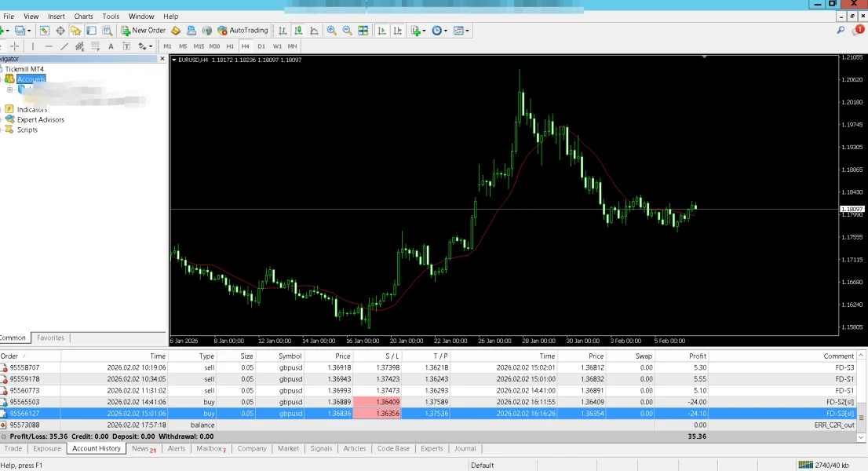868x471 pixels.
Task: Select the Text label tool
Action: coord(111,46)
